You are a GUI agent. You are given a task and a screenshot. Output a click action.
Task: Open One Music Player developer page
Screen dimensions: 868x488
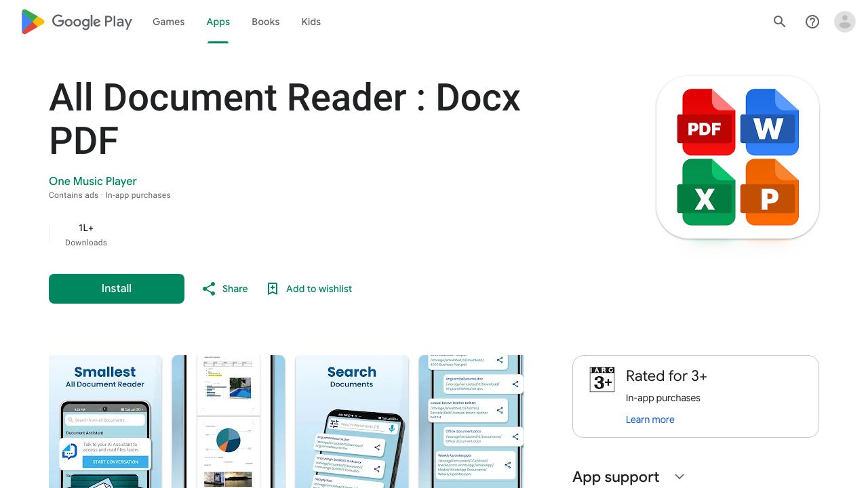93,181
